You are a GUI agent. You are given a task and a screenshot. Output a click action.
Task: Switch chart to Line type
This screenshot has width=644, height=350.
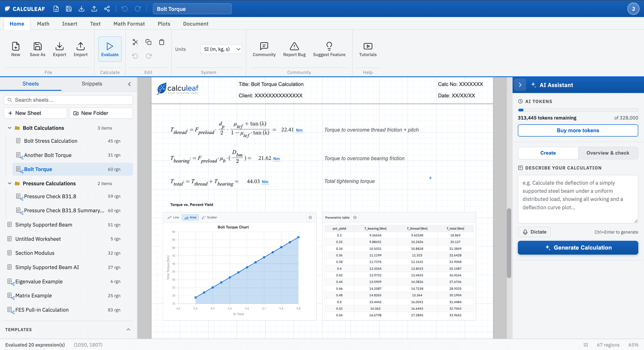coord(173,217)
